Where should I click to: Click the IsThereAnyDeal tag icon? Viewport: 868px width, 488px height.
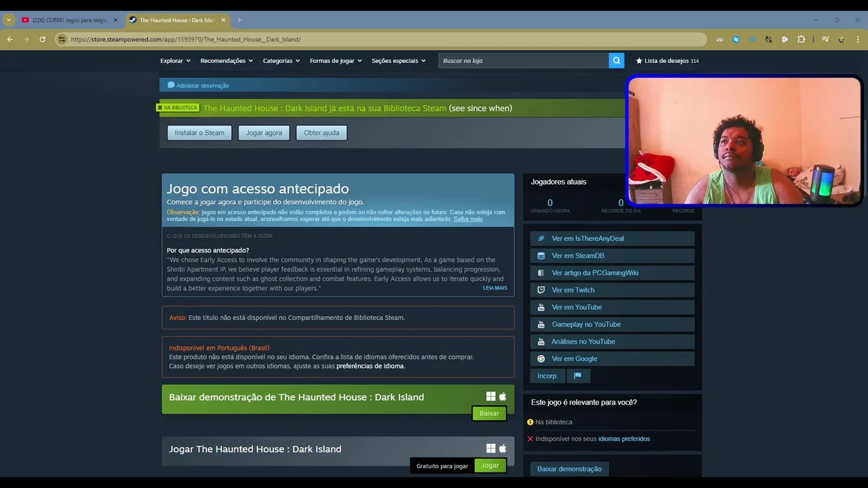click(x=541, y=239)
